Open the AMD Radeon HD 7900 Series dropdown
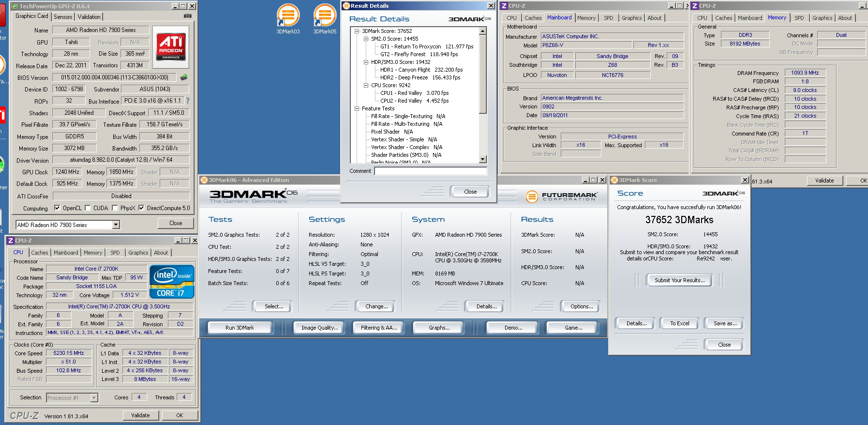 (x=116, y=225)
